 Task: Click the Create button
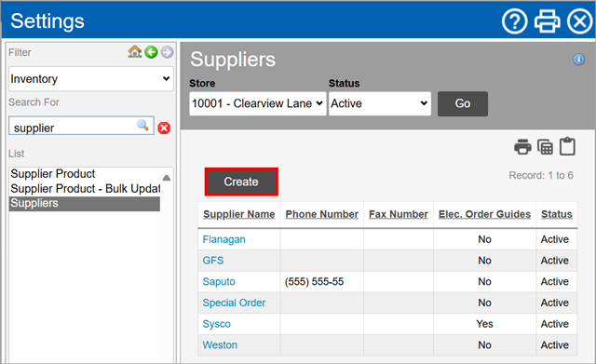pyautogui.click(x=241, y=182)
